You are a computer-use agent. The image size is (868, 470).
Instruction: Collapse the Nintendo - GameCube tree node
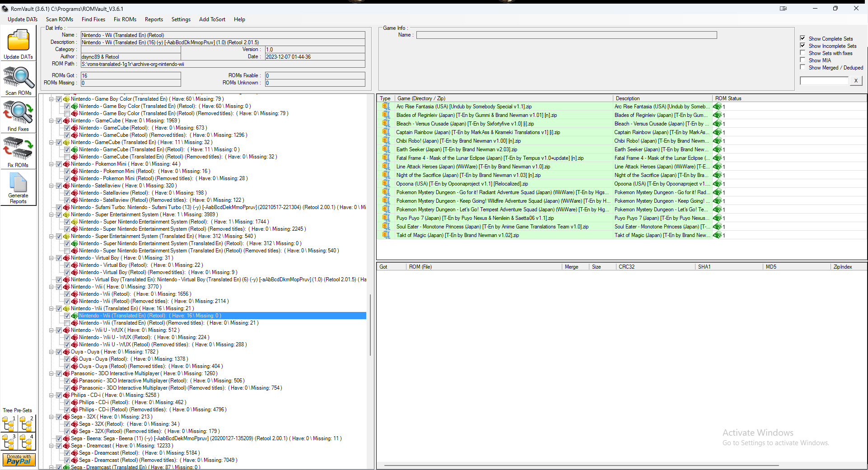pyautogui.click(x=51, y=121)
